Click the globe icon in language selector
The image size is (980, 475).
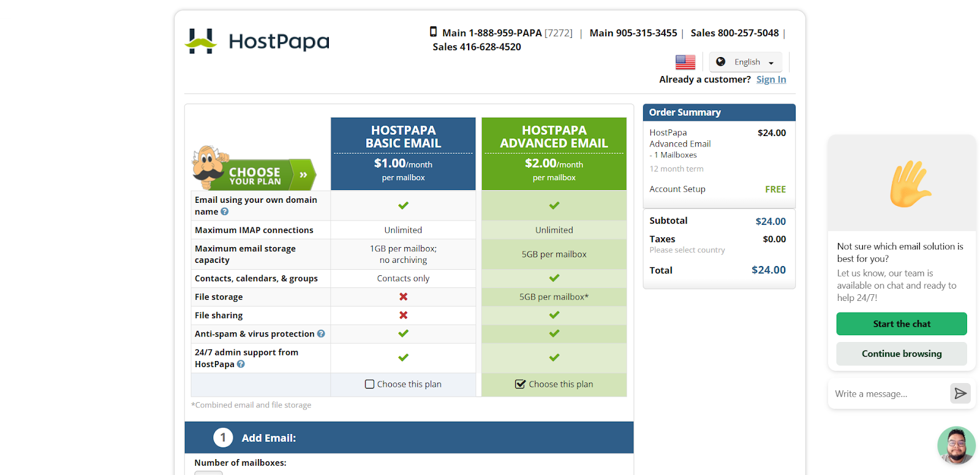click(x=721, y=62)
